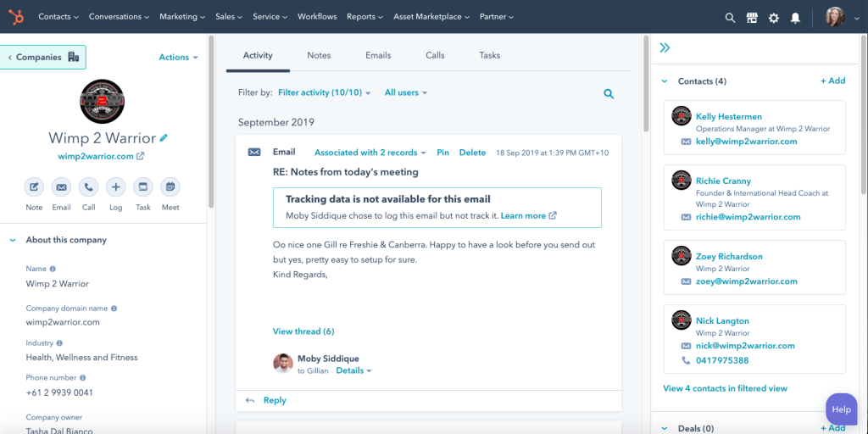Collapse the right sidebar double-chevron icon
Viewport: 868px width, 434px height.
pos(665,48)
